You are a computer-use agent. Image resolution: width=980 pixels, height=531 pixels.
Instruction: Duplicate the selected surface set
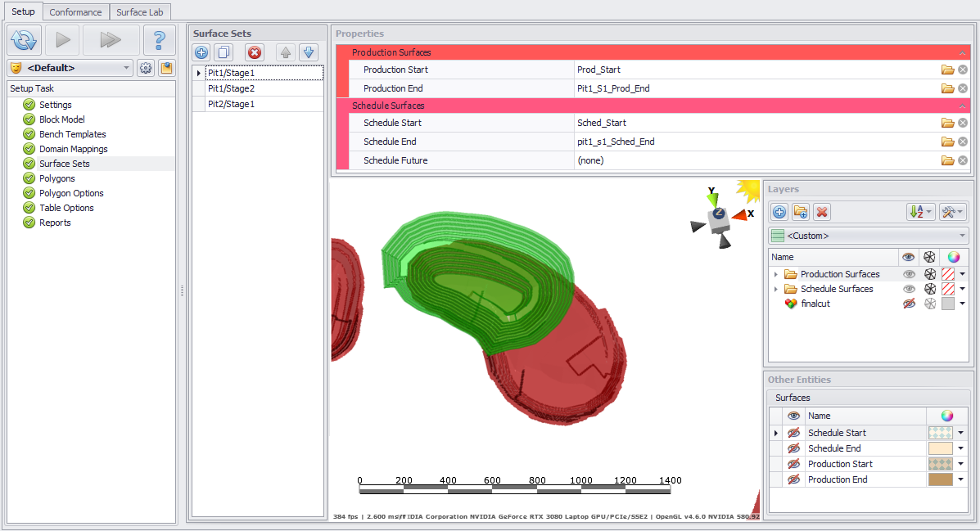pos(224,52)
